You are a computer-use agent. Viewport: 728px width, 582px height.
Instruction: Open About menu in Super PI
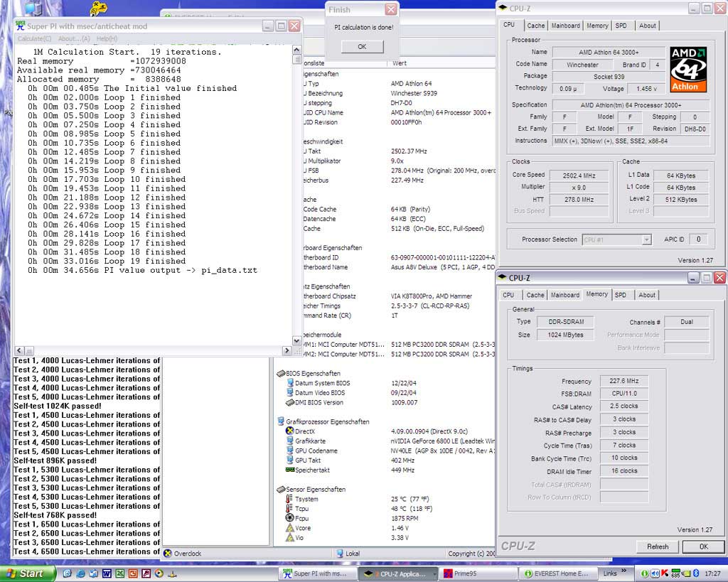(74, 38)
